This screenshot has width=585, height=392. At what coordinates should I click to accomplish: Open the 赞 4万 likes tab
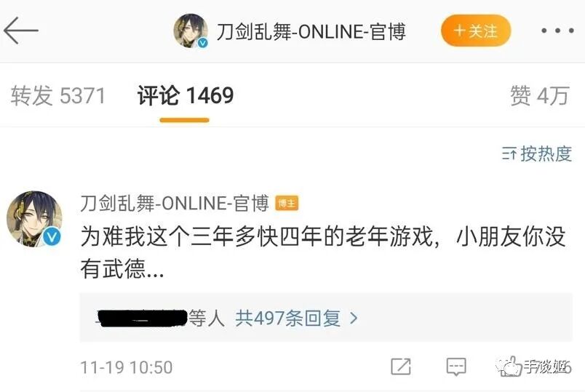click(x=539, y=95)
